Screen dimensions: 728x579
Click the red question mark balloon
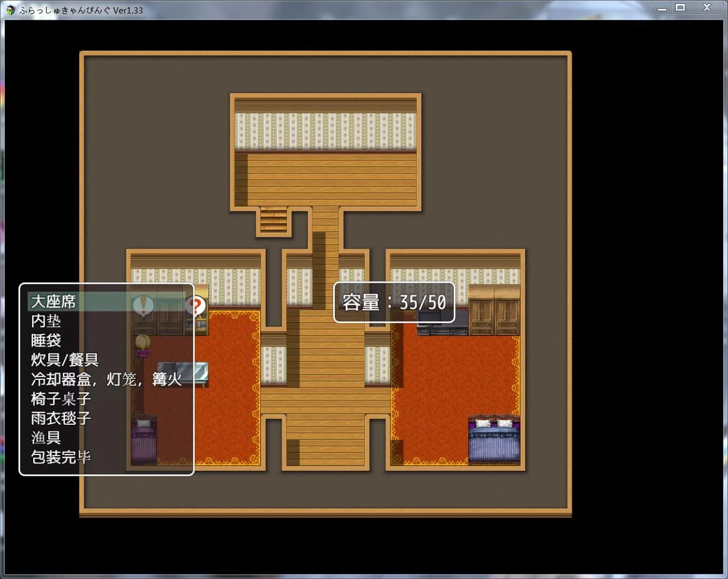[196, 306]
